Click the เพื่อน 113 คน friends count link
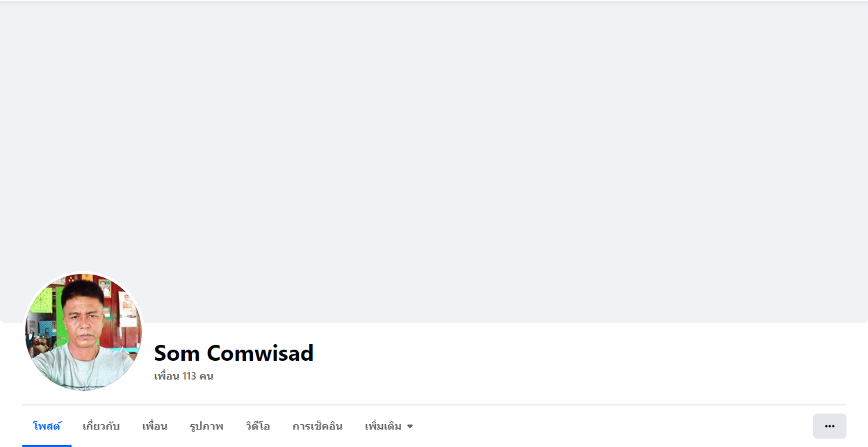This screenshot has height=447, width=868. click(183, 376)
